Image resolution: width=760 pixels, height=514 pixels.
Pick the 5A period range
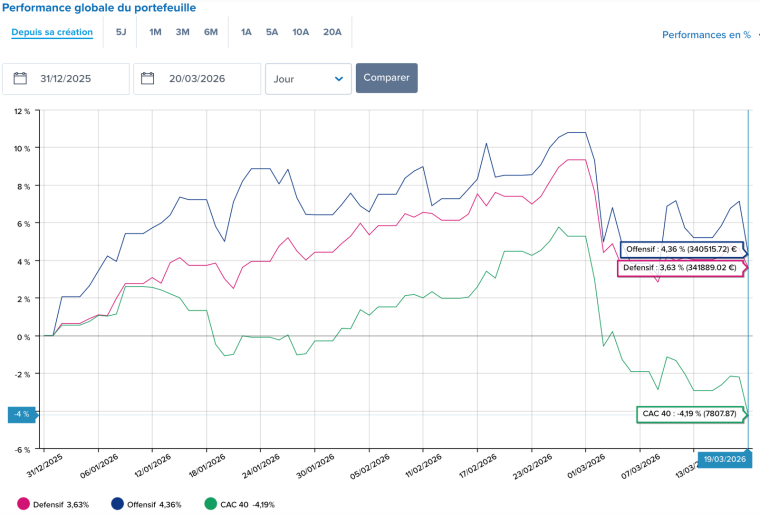(x=272, y=32)
